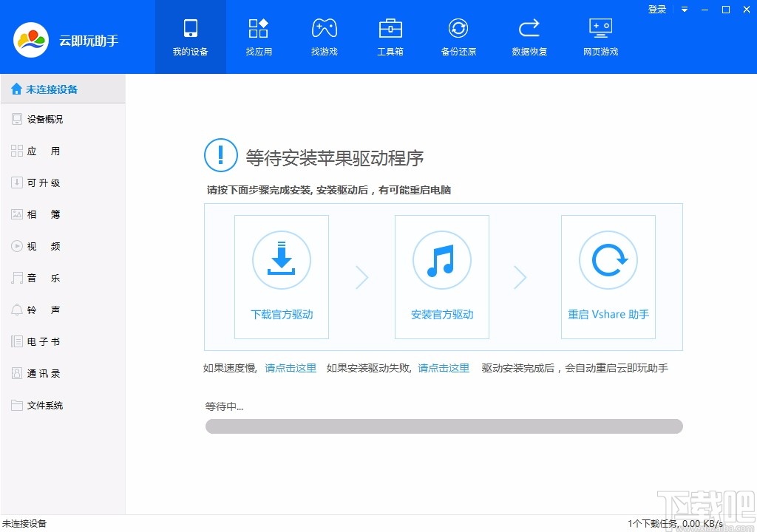The width and height of the screenshot is (757, 532).
Task: Click the 登录 login button
Action: pos(656,10)
